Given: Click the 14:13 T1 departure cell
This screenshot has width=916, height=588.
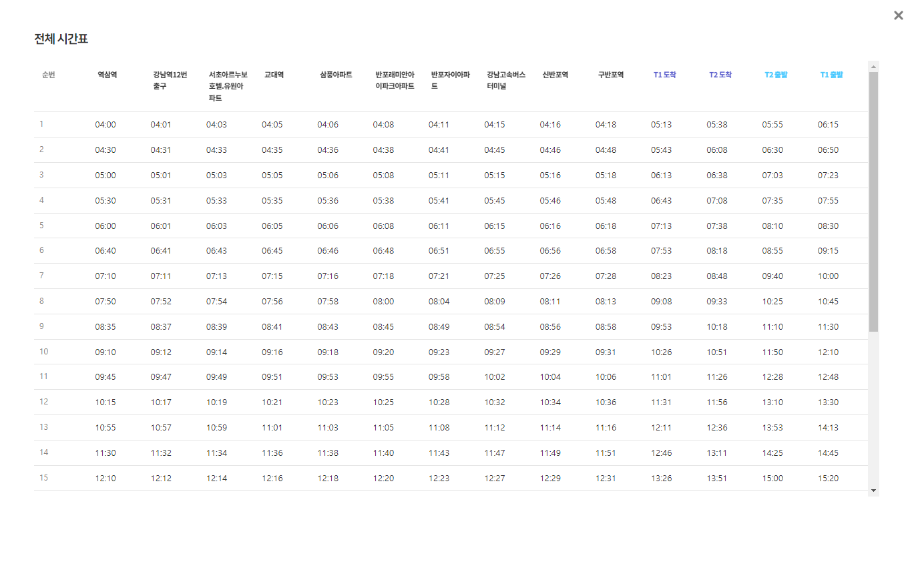Looking at the screenshot, I should (829, 428).
